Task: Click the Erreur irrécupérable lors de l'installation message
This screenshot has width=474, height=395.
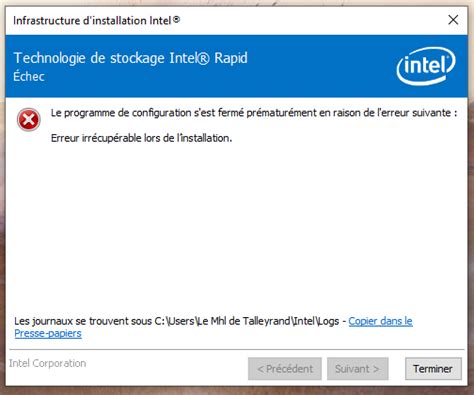Action: pos(141,138)
